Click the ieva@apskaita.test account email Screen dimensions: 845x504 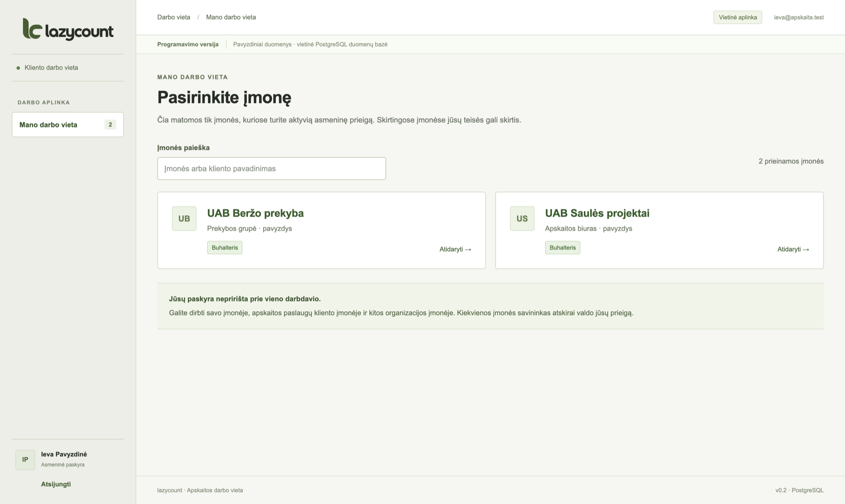point(799,17)
